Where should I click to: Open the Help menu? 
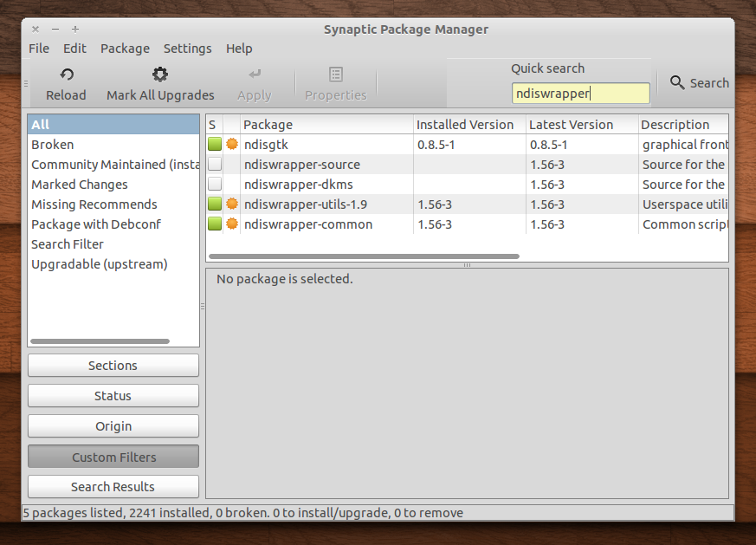pyautogui.click(x=239, y=49)
